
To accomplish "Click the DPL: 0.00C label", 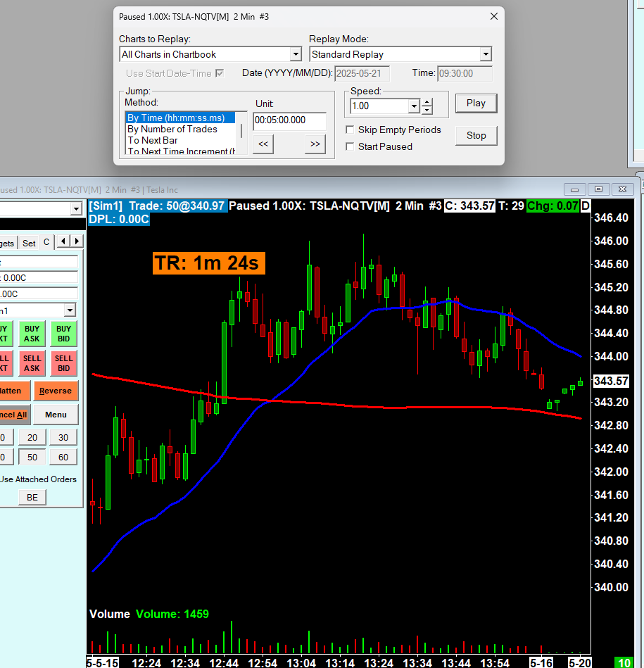I will coord(119,219).
